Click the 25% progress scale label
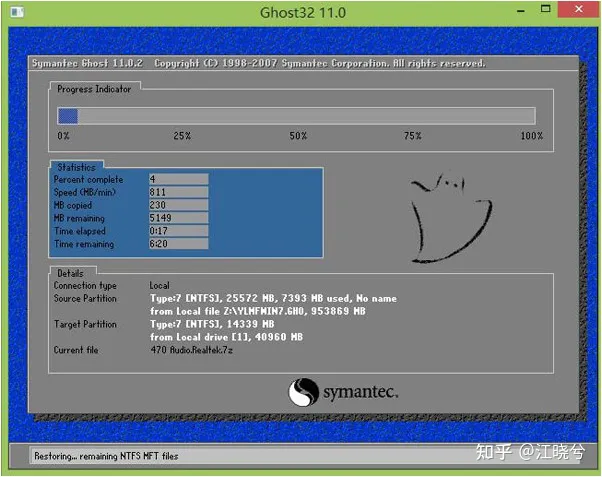The width and height of the screenshot is (602, 477). (182, 136)
